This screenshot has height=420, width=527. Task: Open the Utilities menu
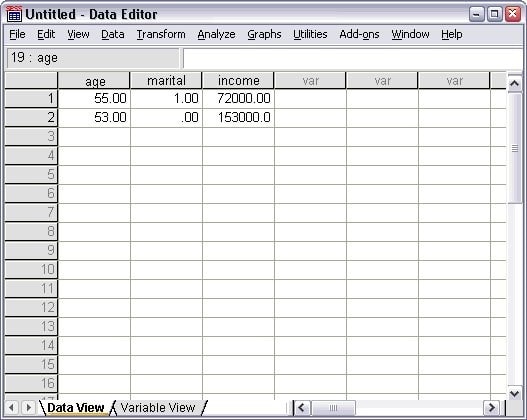[310, 34]
